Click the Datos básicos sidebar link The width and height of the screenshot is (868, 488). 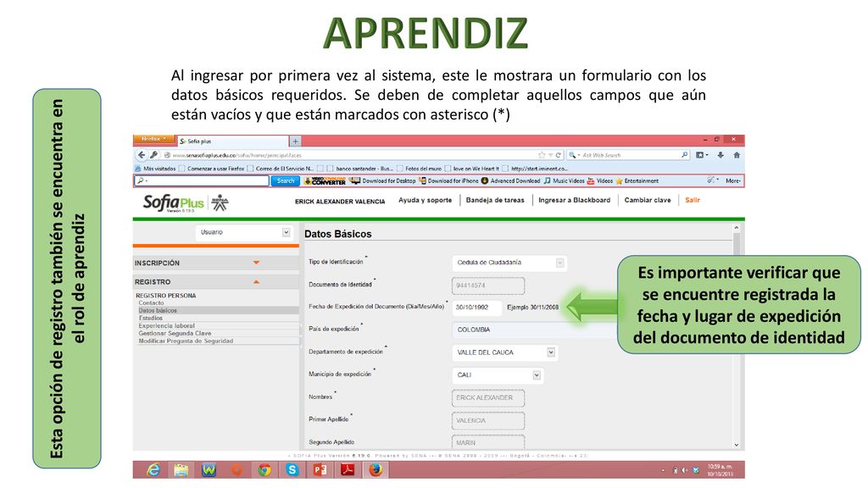[158, 310]
